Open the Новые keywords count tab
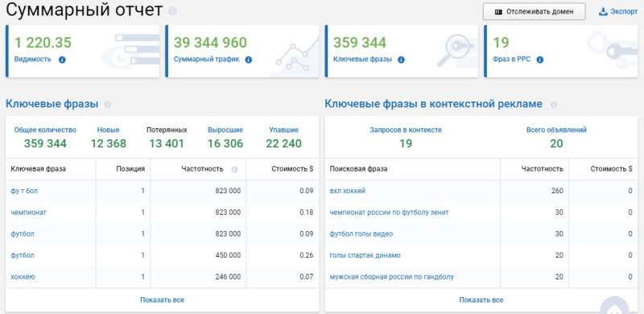Image resolution: width=644 pixels, height=314 pixels. (109, 137)
